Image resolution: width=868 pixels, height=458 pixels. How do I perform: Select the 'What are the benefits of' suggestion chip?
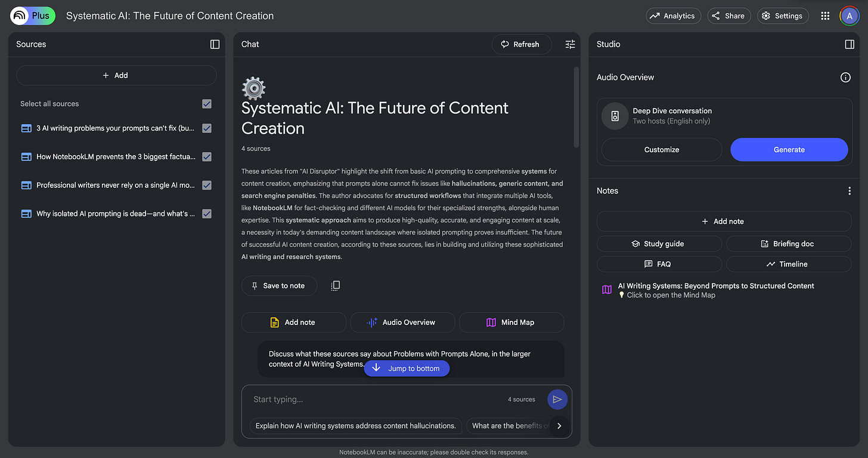[x=509, y=426]
